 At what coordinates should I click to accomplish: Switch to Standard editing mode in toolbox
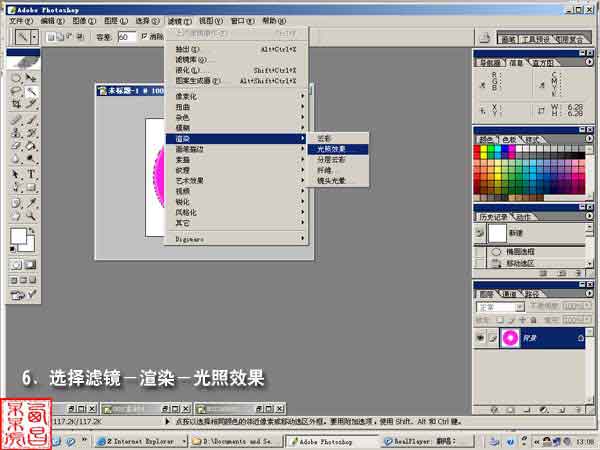[16, 264]
